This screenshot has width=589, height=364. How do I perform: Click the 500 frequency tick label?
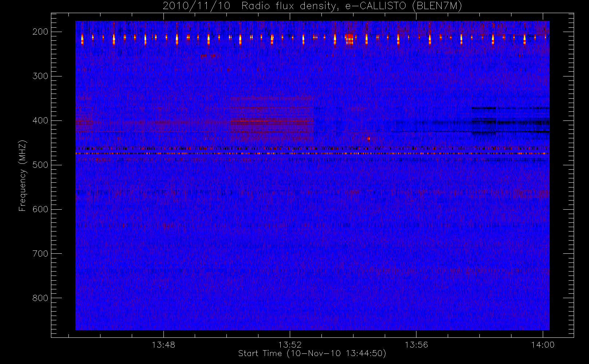(40, 165)
